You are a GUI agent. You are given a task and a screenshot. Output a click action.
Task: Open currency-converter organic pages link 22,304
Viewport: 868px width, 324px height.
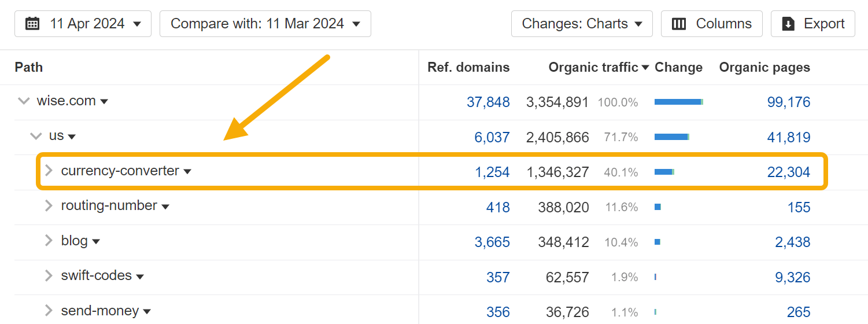788,172
